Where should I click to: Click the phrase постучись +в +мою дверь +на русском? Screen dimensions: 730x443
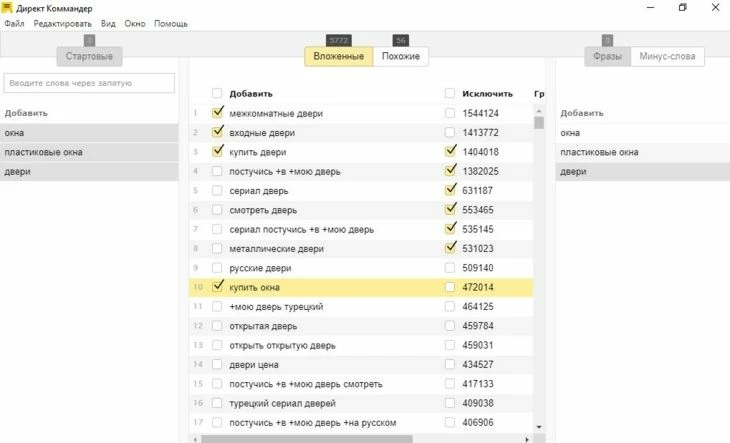pyautogui.click(x=313, y=423)
